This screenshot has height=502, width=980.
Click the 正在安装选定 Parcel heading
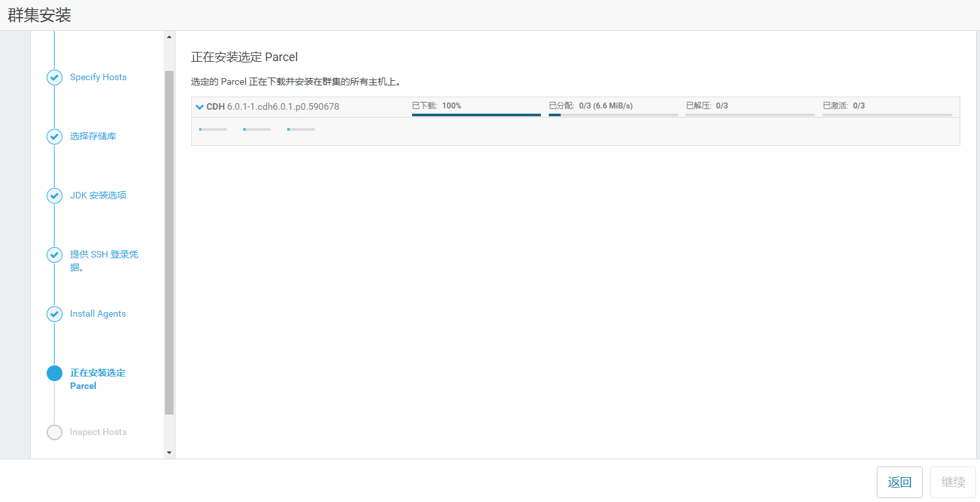(x=245, y=57)
